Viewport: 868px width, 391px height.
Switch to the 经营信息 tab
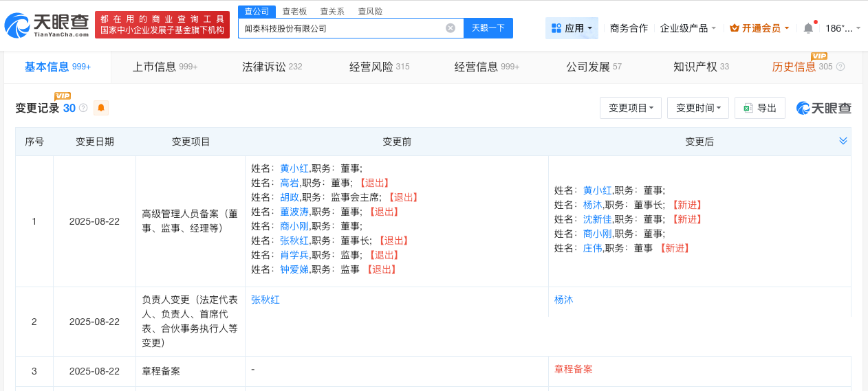click(x=487, y=67)
